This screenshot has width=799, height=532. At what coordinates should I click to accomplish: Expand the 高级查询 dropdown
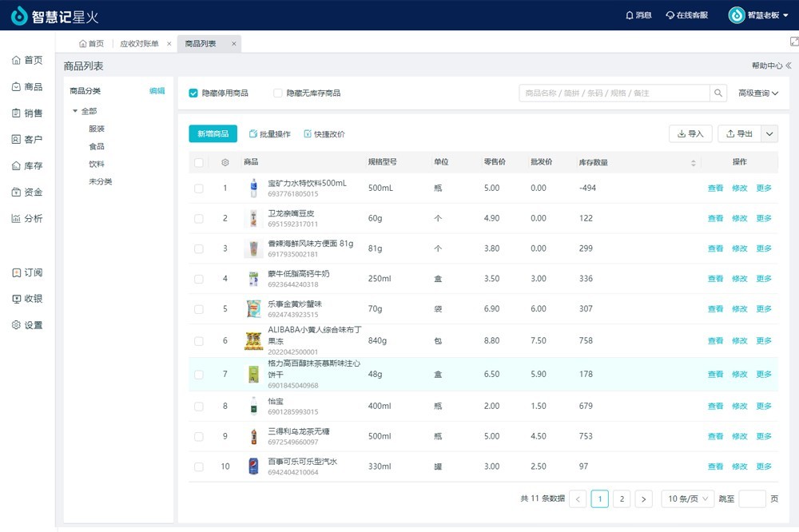click(758, 93)
